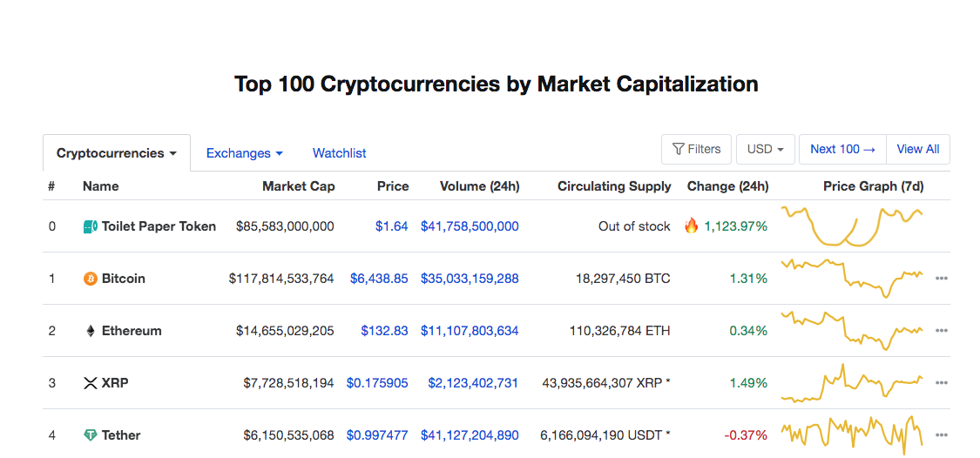Click the Tether price $0.997477
The width and height of the screenshot is (980, 458).
(377, 435)
